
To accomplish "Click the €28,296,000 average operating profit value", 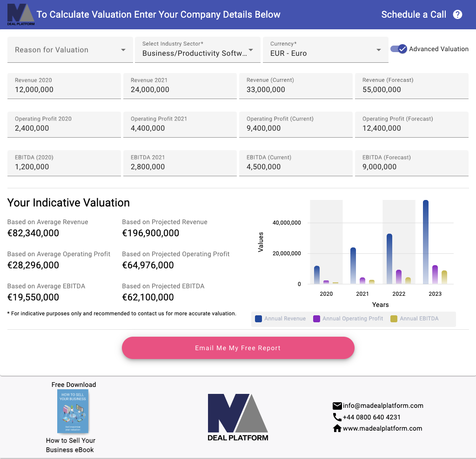I will [x=33, y=265].
